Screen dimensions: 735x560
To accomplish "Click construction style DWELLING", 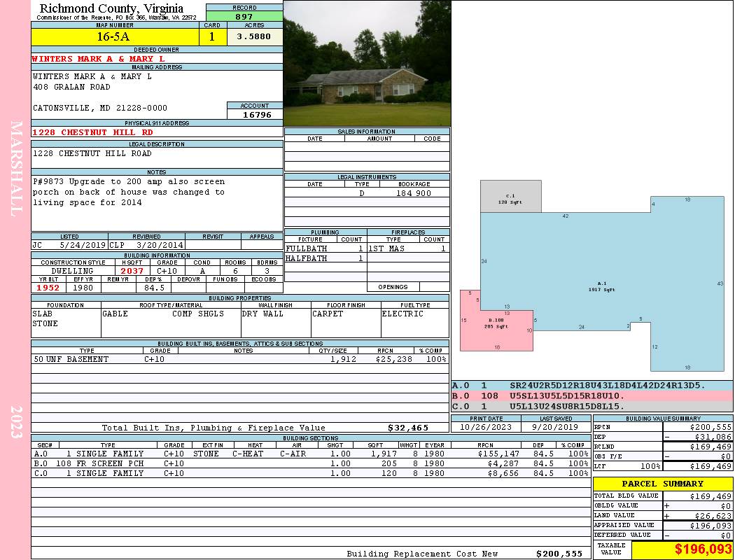I will (x=72, y=271).
